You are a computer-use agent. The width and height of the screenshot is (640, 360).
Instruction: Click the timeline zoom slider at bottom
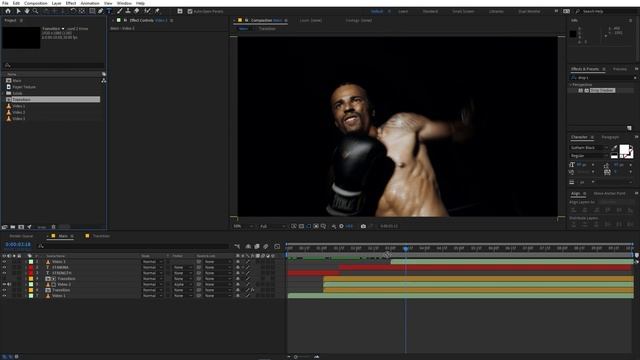coord(302,357)
